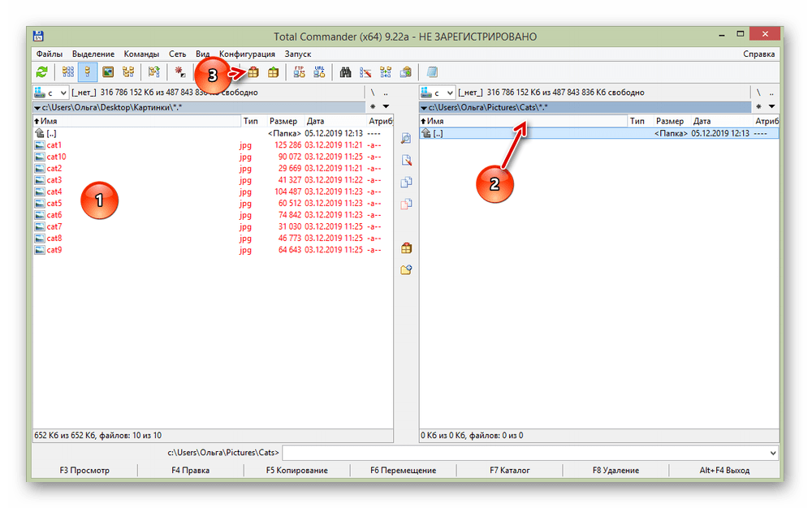The width and height of the screenshot is (812, 508).
Task: Click the Edit file icon in middle bar
Action: (407, 161)
